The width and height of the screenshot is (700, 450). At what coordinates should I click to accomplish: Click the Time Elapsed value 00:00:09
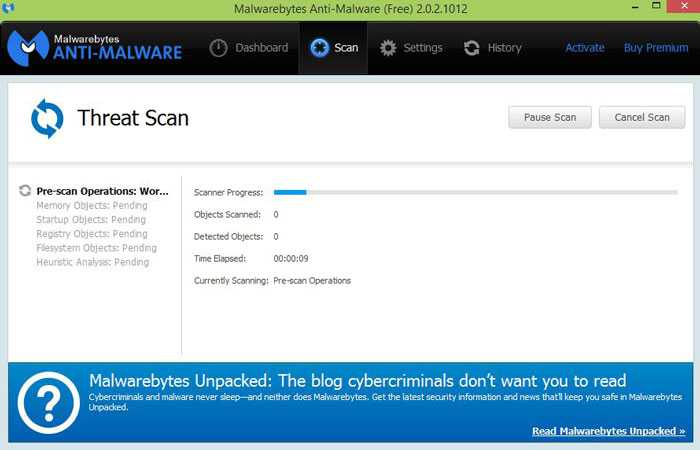(x=291, y=258)
